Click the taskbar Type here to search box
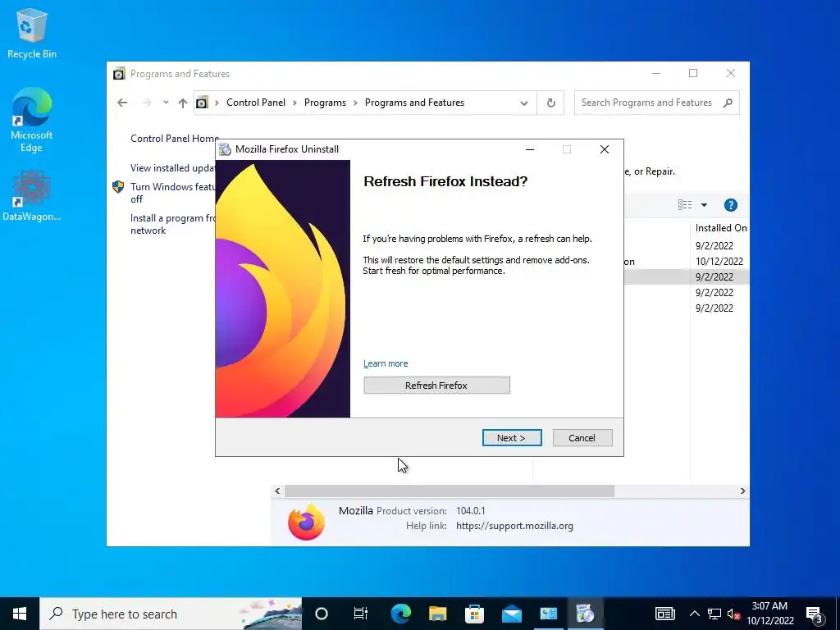This screenshot has width=840, height=630. [x=171, y=614]
